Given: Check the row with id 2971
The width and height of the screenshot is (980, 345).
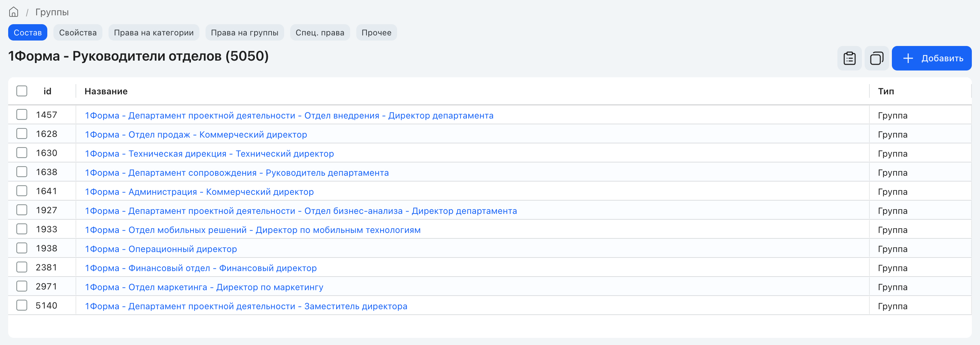Looking at the screenshot, I should click(22, 286).
